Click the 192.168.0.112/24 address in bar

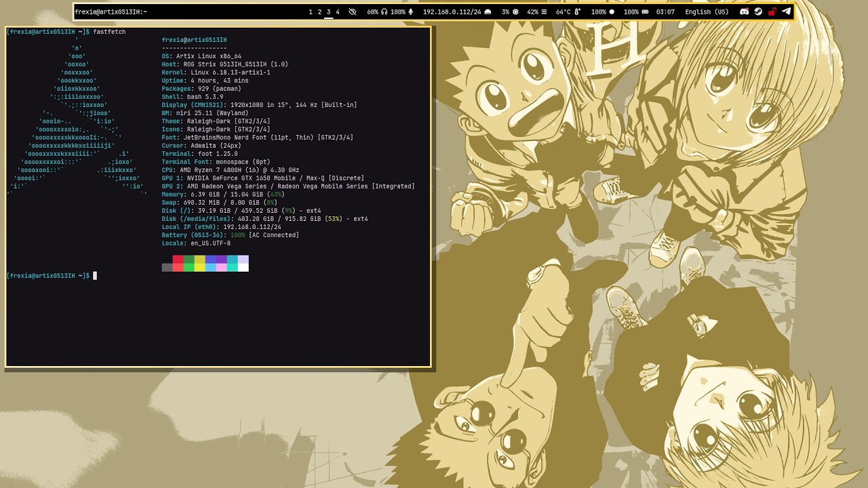tap(452, 12)
